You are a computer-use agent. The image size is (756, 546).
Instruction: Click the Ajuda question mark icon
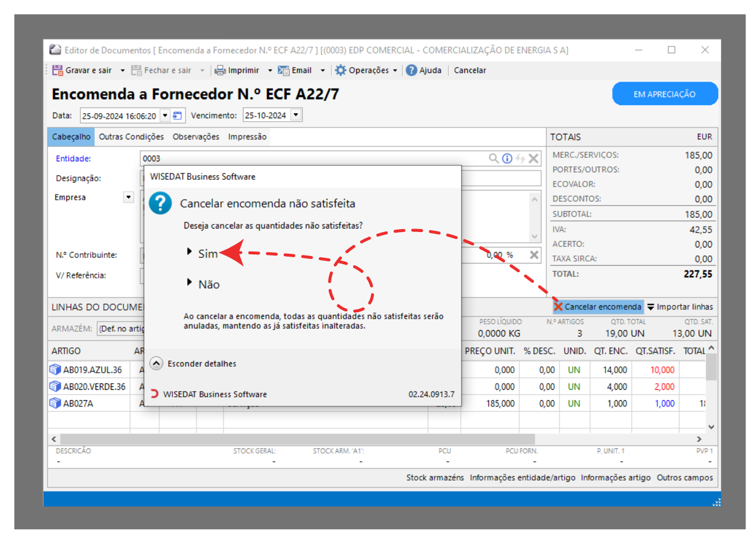pyautogui.click(x=411, y=71)
